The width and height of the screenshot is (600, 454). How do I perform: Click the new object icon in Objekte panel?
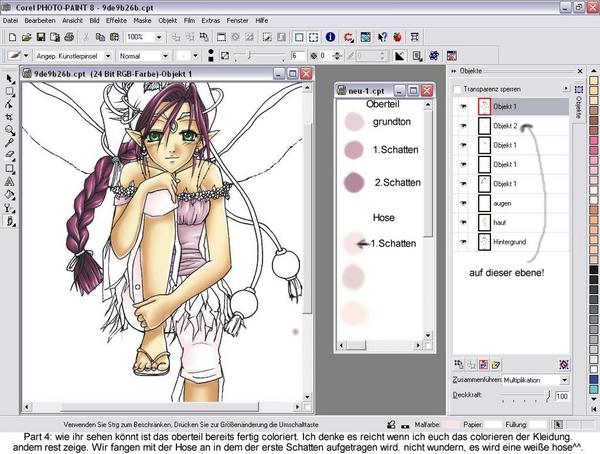pyautogui.click(x=496, y=364)
